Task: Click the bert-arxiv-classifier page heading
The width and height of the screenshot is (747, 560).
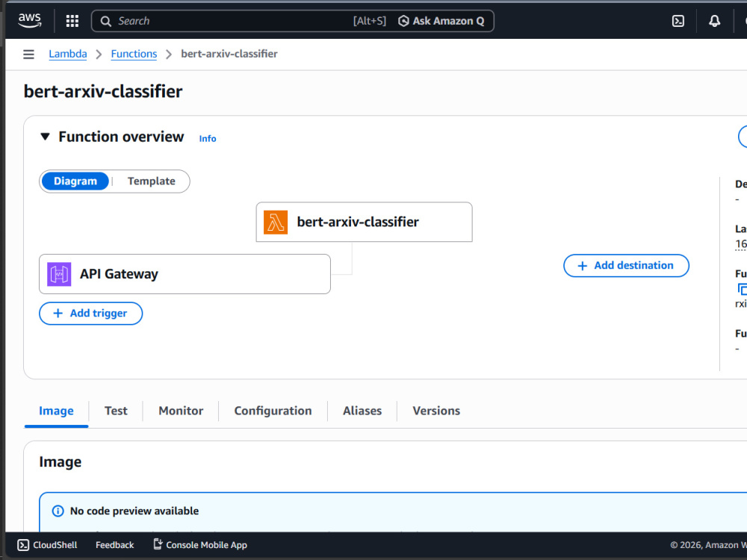Action: coord(103,91)
